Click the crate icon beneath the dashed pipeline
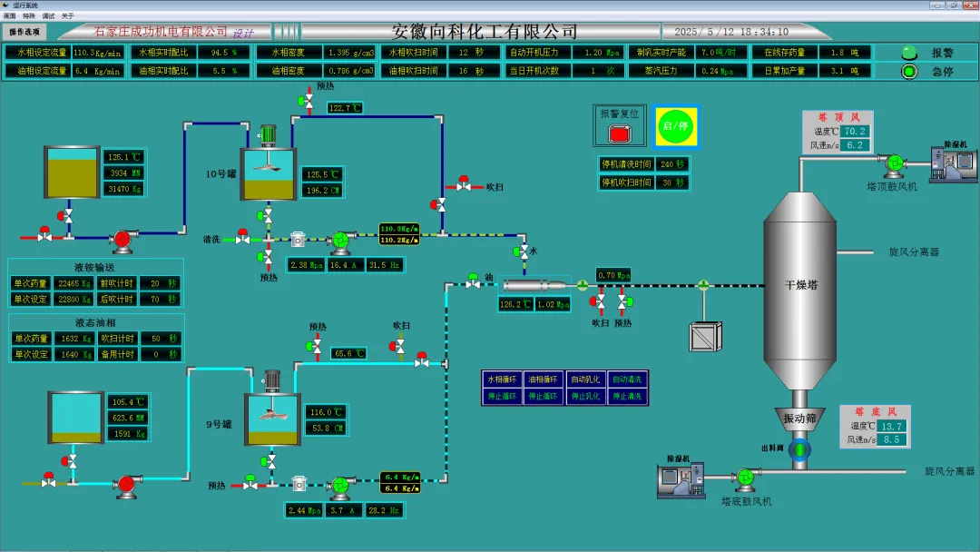980x552 pixels. point(705,336)
